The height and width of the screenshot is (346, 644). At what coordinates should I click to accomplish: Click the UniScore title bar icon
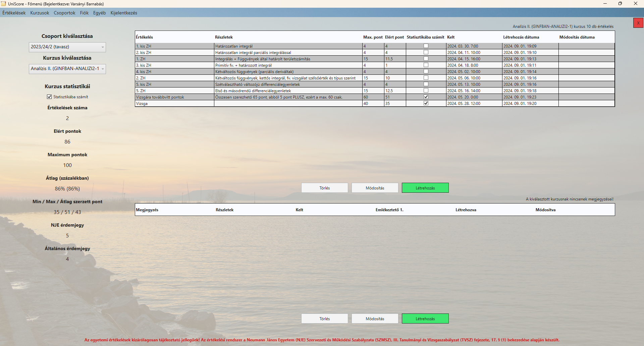coord(4,4)
